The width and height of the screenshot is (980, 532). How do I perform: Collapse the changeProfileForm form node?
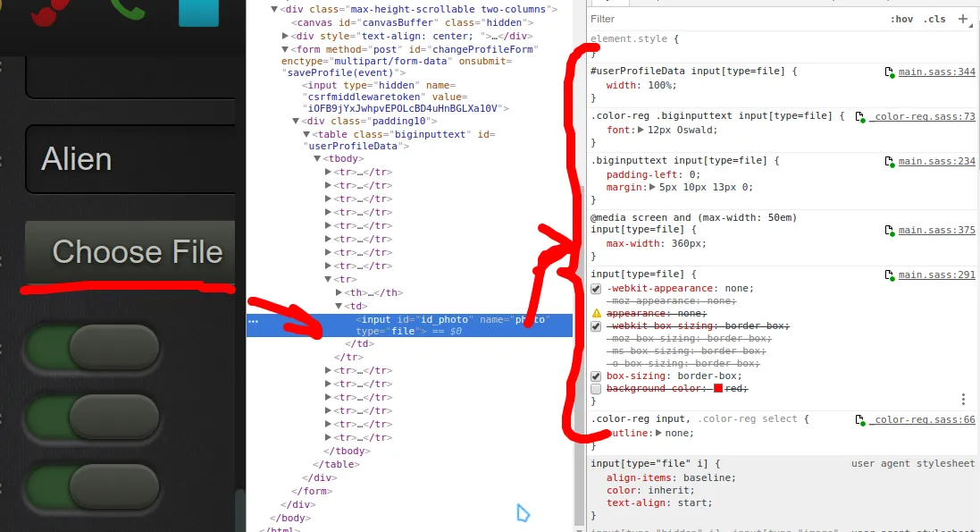point(285,49)
